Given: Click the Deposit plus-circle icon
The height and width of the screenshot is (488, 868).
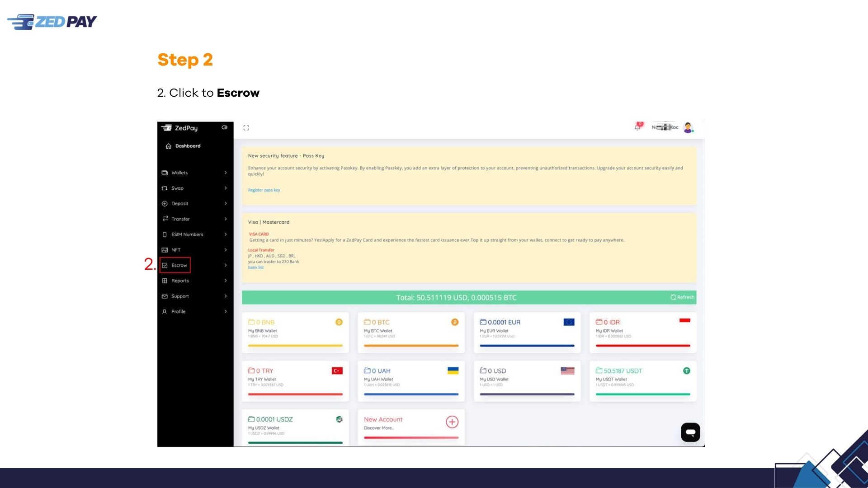Looking at the screenshot, I should coord(165,203).
